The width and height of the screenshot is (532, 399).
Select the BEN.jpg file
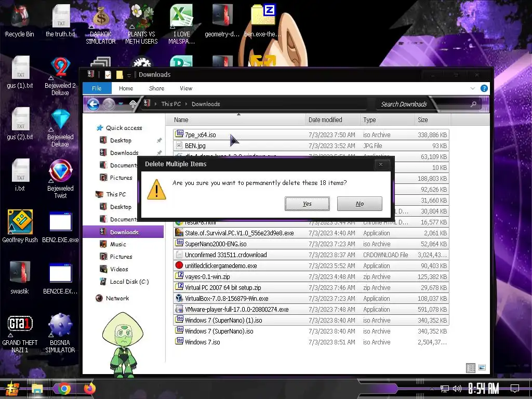click(x=311, y=145)
